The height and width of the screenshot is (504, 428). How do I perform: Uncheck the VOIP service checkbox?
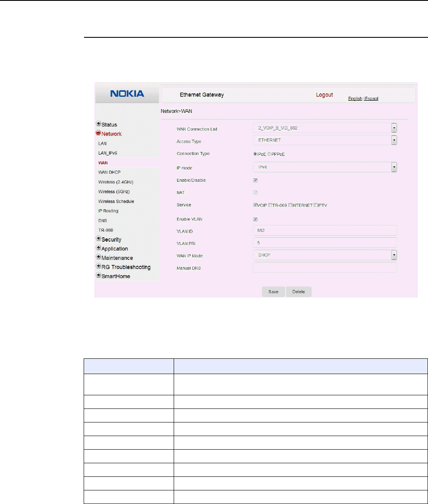(x=255, y=205)
